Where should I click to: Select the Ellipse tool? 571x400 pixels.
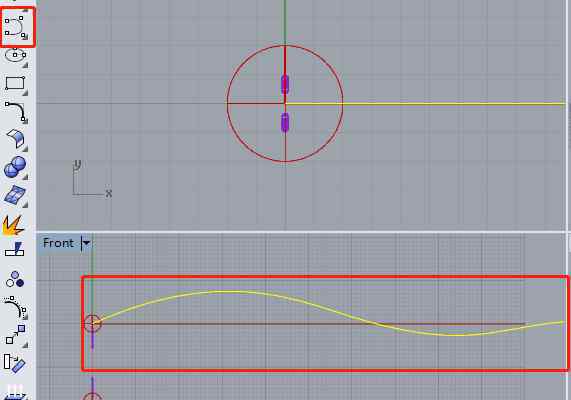15,56
